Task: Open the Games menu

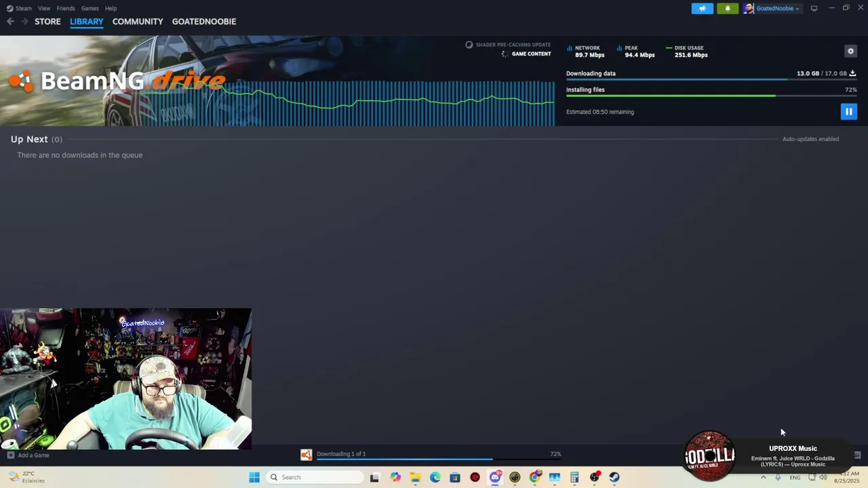Action: pyautogui.click(x=90, y=8)
